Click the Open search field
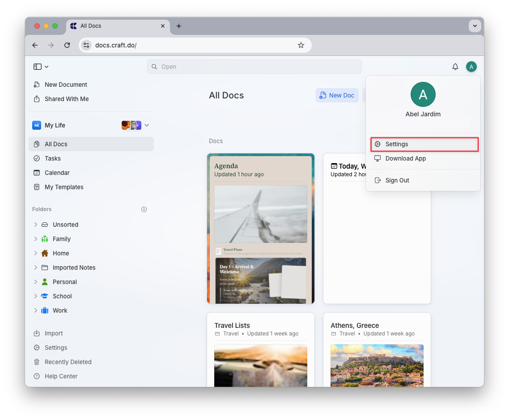509x420 pixels. (254, 66)
